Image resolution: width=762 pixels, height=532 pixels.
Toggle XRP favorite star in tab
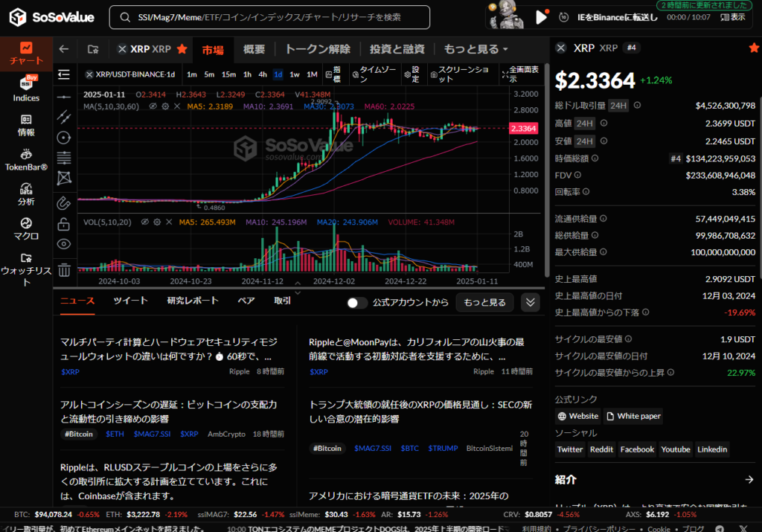coord(182,49)
